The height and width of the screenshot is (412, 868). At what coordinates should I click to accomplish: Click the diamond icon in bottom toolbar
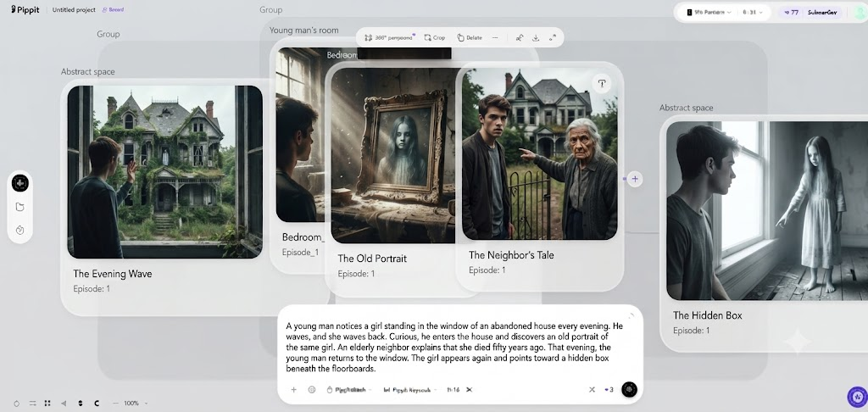[x=16, y=404]
